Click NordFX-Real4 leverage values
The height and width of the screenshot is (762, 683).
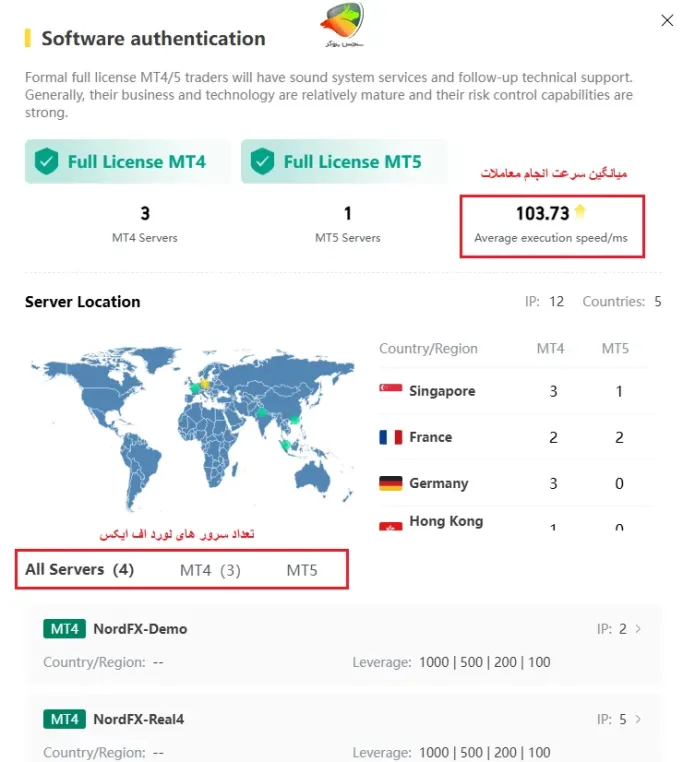pos(485,752)
